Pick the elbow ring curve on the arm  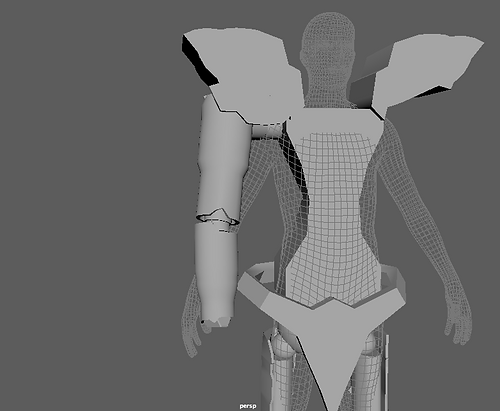218,218
